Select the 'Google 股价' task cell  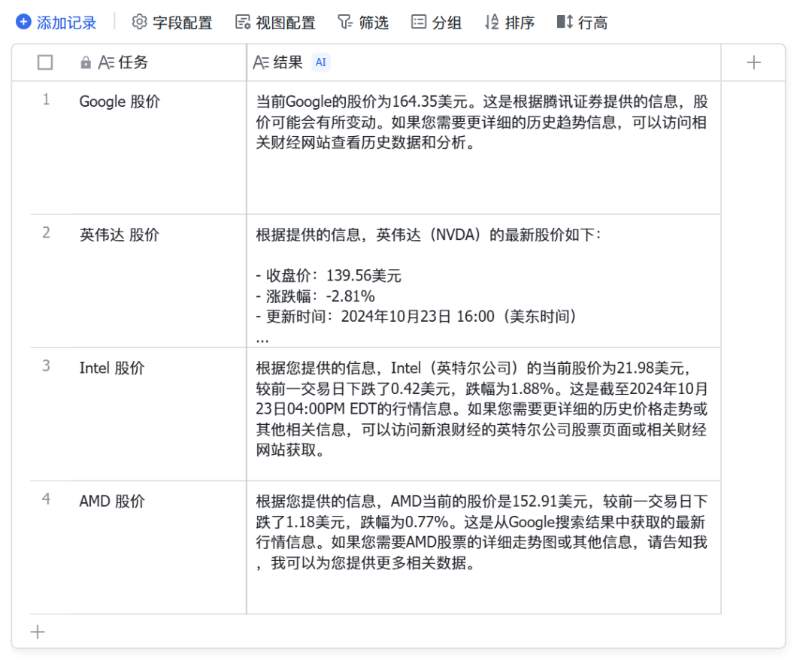(159, 147)
